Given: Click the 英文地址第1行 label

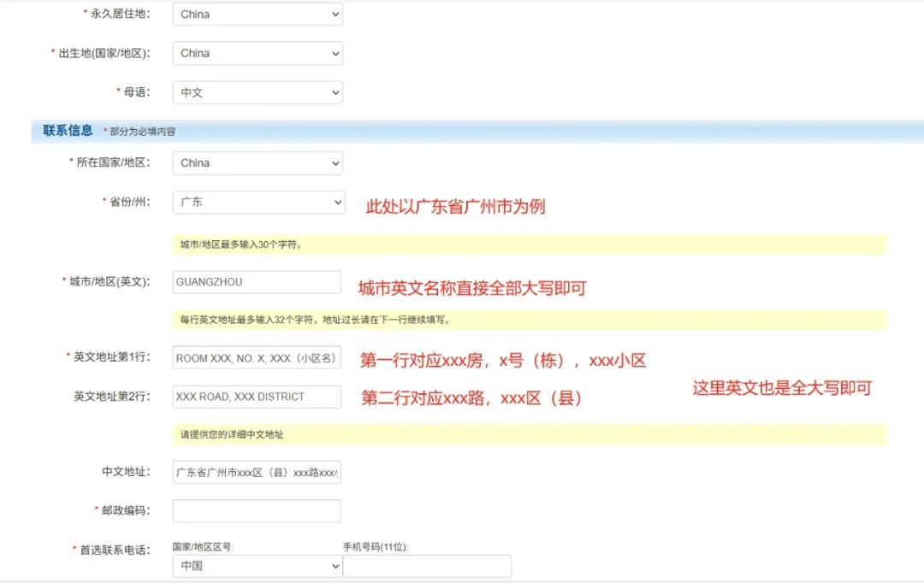Looking at the screenshot, I should pyautogui.click(x=112, y=357).
